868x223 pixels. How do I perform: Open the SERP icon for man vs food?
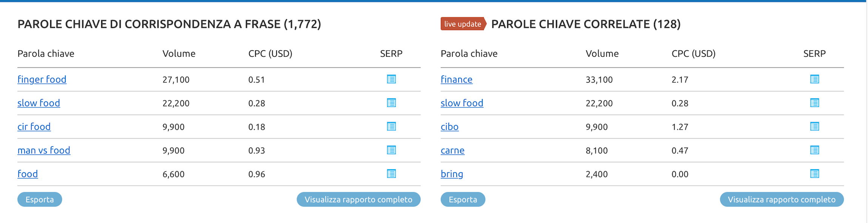391,150
